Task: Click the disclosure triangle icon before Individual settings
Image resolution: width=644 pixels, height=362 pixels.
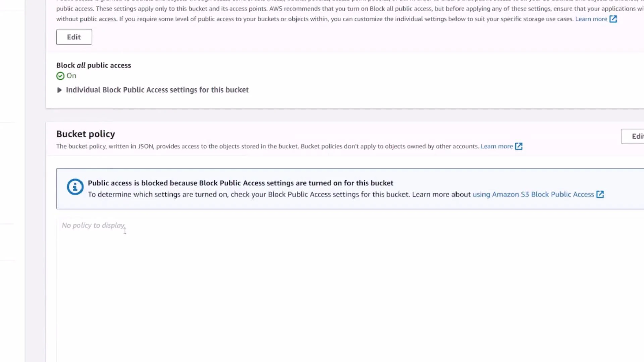Action: [x=59, y=90]
